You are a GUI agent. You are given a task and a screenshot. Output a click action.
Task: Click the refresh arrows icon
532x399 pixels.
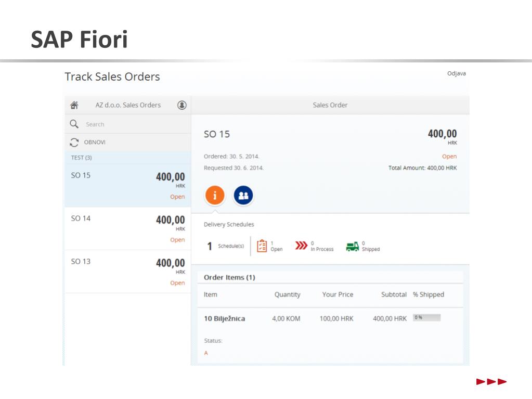point(74,142)
